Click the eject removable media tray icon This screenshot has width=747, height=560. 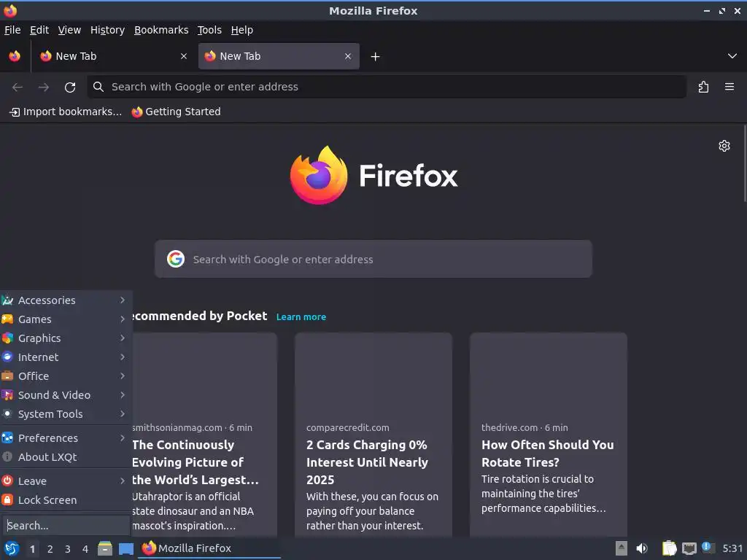(x=621, y=548)
